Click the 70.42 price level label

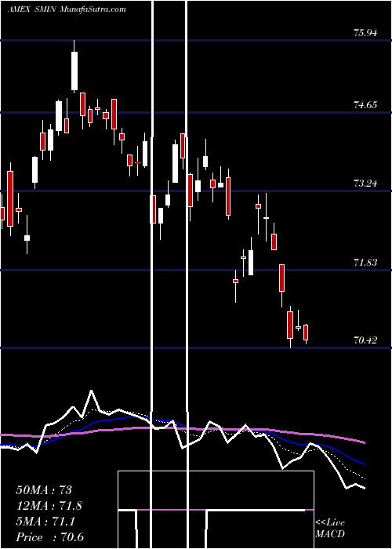(365, 340)
